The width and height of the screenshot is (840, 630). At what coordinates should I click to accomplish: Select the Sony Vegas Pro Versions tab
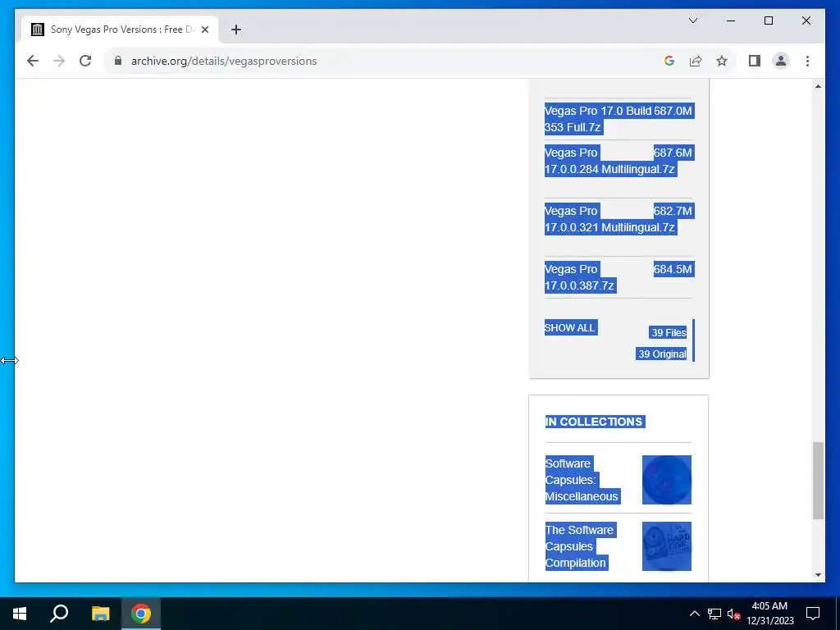[x=120, y=30]
